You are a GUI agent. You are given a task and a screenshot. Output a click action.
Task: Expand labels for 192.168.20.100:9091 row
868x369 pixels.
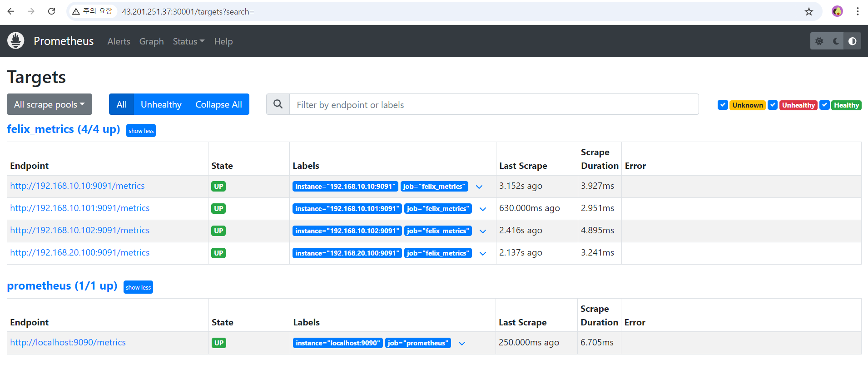(483, 253)
